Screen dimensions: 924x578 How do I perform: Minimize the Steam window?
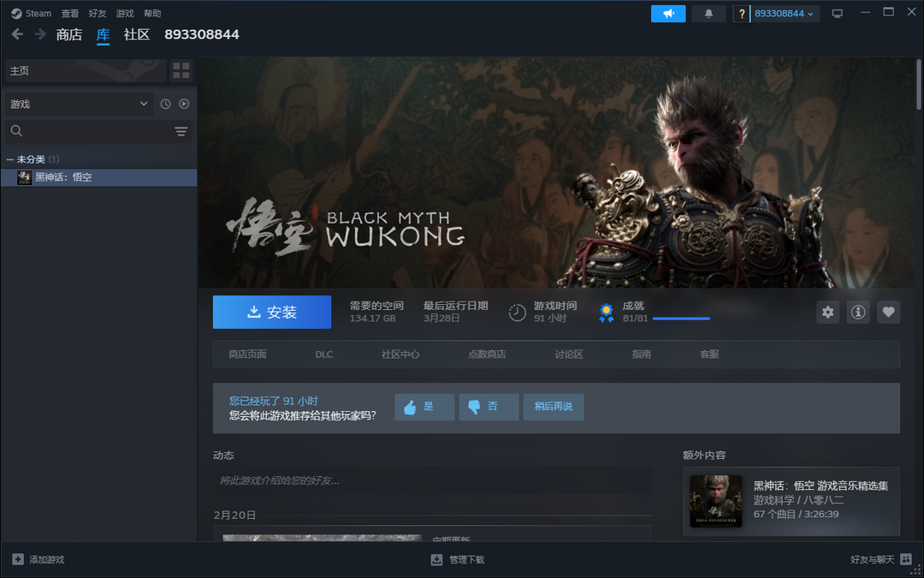pos(865,12)
